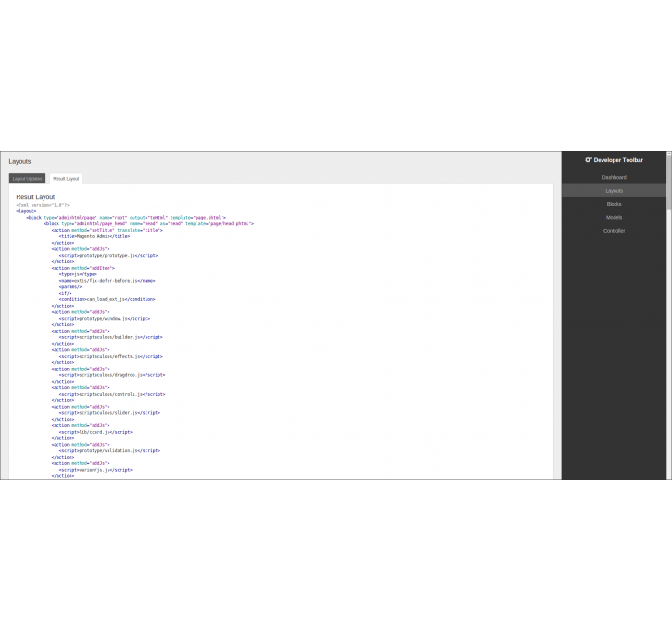Click the Developer Toolbar gears icon
Image resolution: width=672 pixels, height=630 pixels.
click(588, 160)
